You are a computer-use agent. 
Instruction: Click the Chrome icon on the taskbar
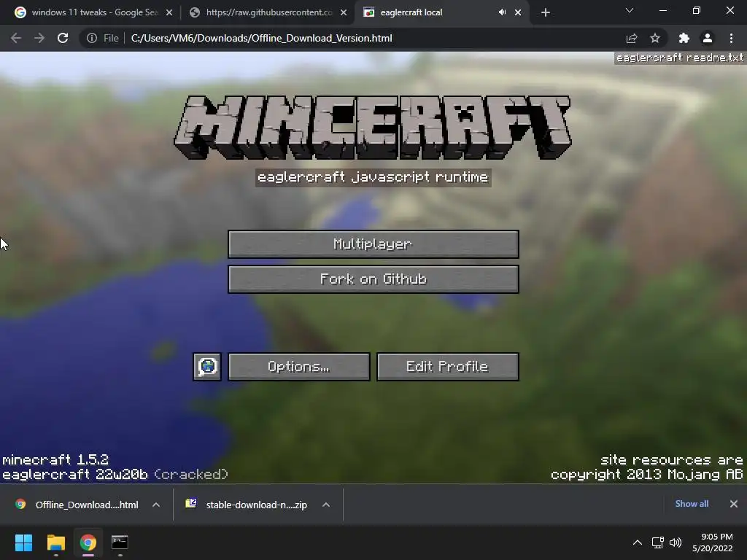tap(88, 542)
